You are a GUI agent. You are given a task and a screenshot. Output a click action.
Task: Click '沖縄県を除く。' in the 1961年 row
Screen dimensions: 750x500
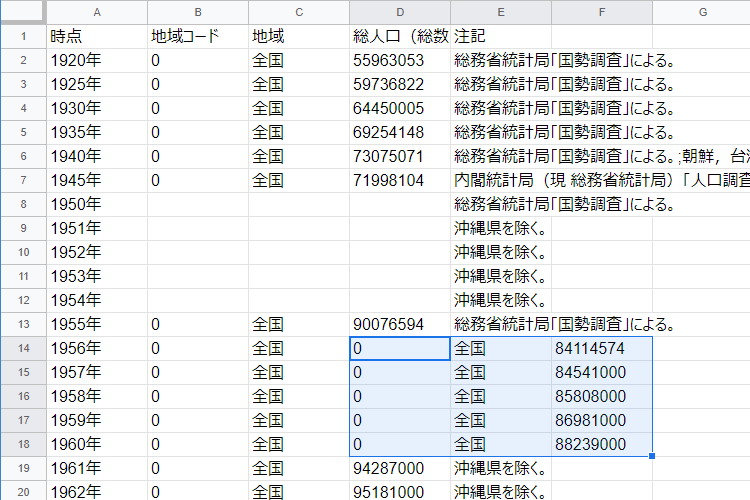(501, 468)
